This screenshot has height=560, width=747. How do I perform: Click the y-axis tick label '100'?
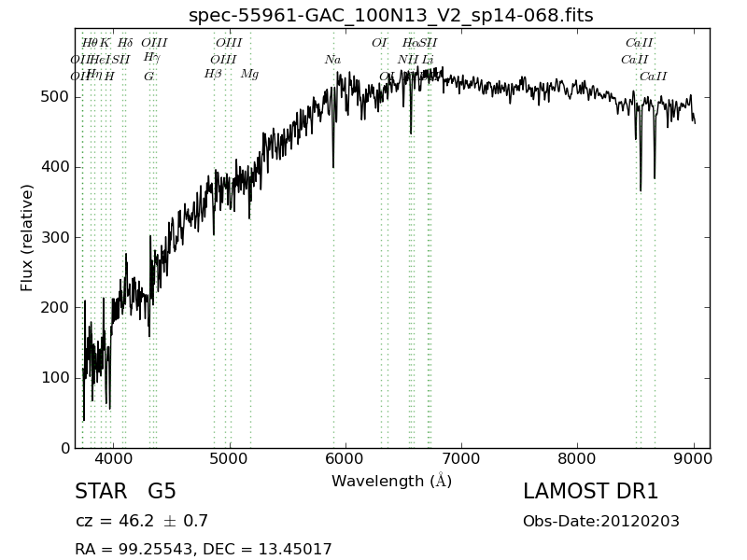[x=56, y=378]
